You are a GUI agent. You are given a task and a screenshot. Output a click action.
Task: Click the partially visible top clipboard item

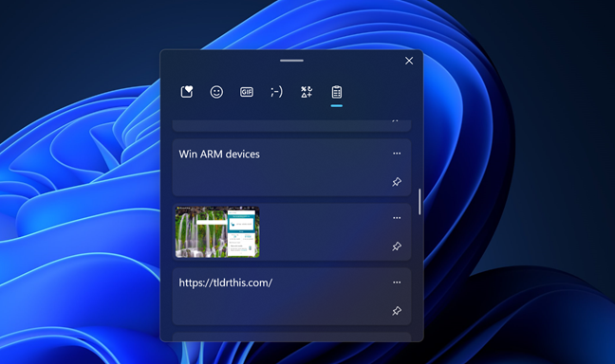point(291,125)
